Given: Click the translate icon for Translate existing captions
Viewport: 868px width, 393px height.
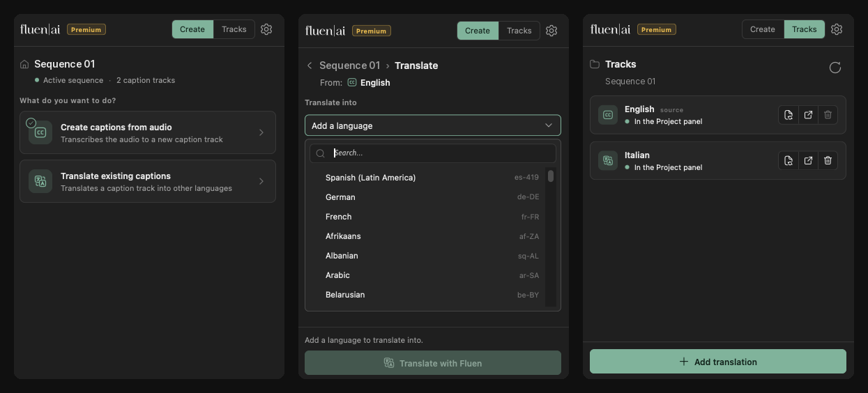Looking at the screenshot, I should point(40,181).
